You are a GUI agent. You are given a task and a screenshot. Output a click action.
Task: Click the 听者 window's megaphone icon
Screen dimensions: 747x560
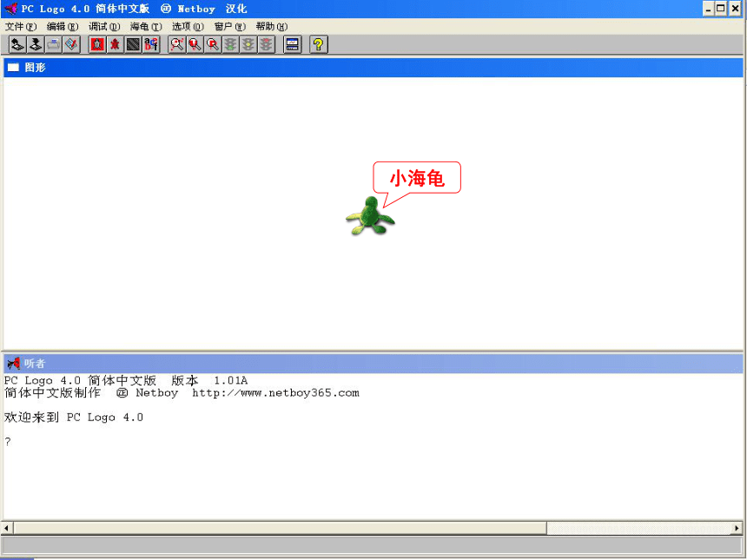[13, 363]
